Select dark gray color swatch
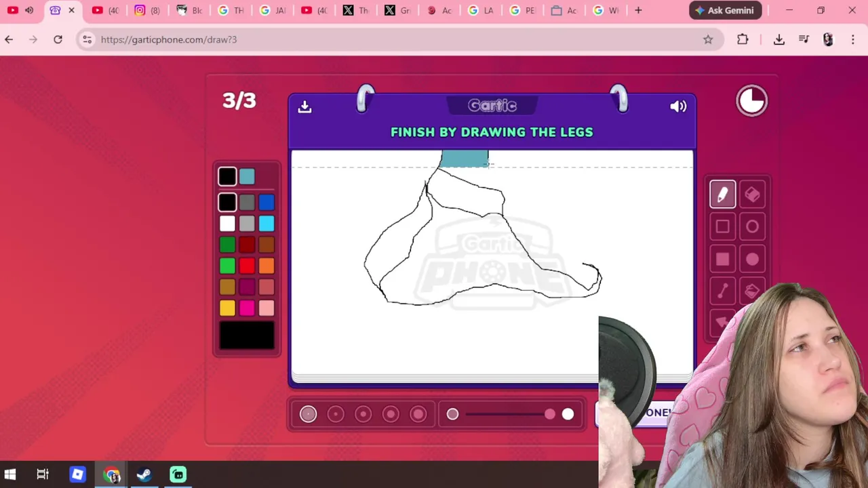This screenshot has height=488, width=868. [x=247, y=202]
